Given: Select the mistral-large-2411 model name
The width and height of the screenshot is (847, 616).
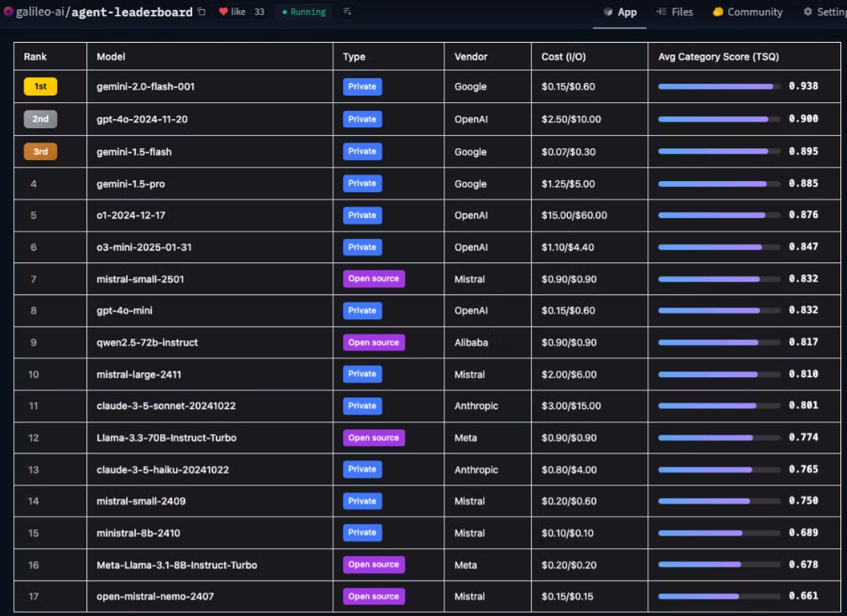Looking at the screenshot, I should click(139, 374).
